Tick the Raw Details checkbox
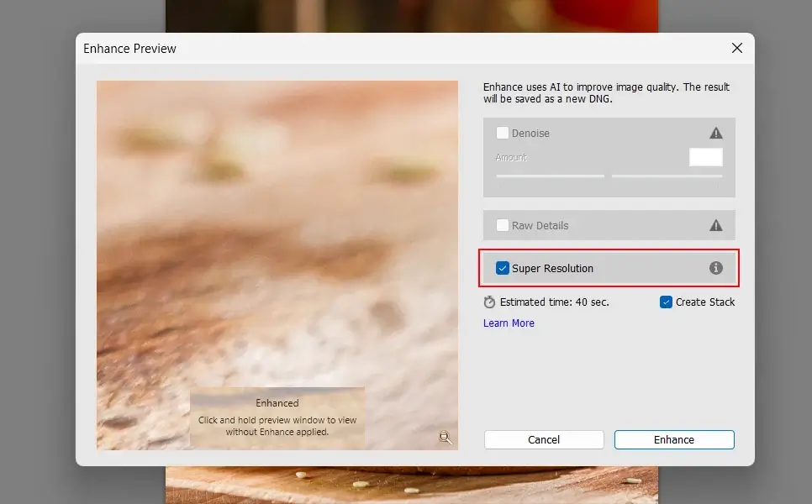This screenshot has height=504, width=812. point(503,225)
